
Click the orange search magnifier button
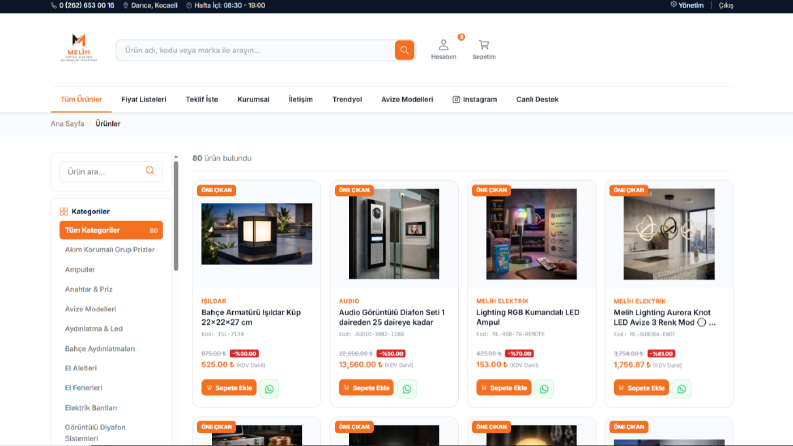pos(404,50)
